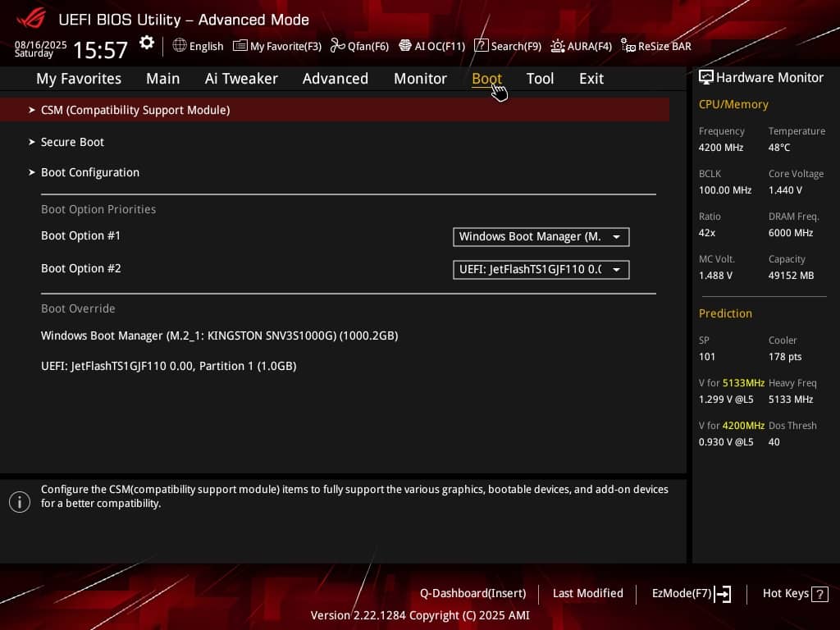
Task: Click the Capacity 49152 MB value
Action: [791, 276]
